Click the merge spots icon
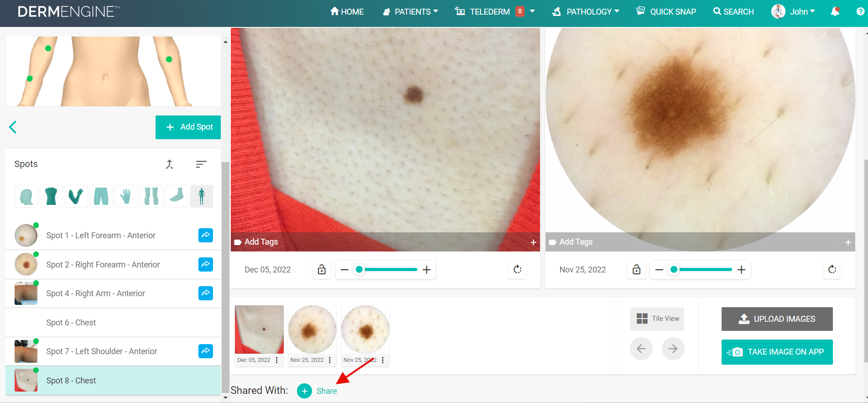This screenshot has width=868, height=403. [x=169, y=164]
